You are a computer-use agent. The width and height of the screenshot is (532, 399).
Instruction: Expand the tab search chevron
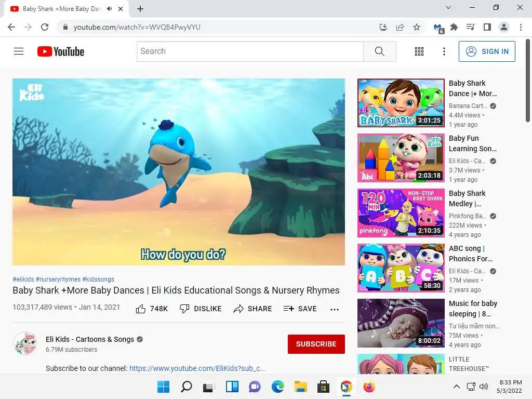tap(448, 7)
